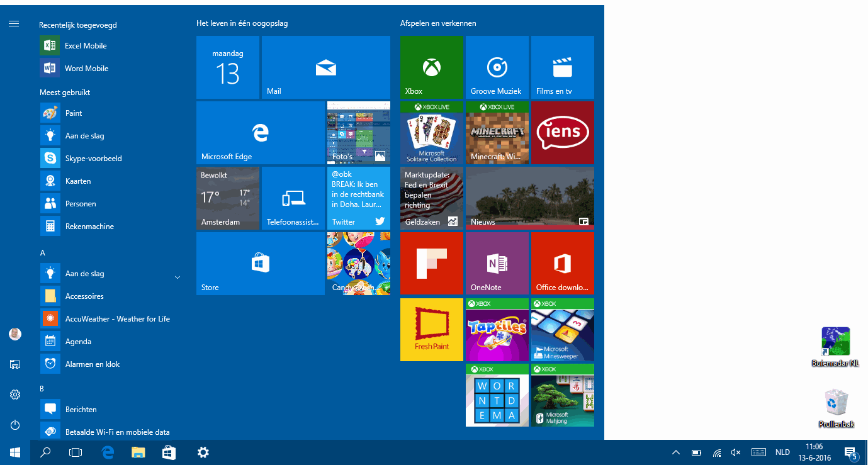Open Action Center notifications icon
868x465 pixels.
[850, 453]
